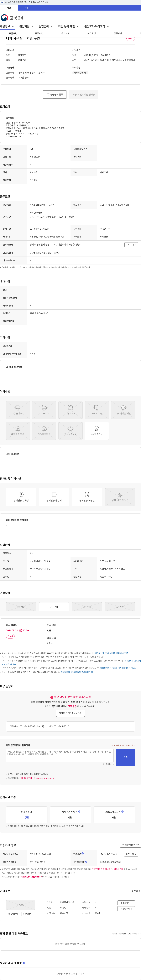Viewport: 141px width, 980px height.
Task: Click the 통근버스 benefit icon
Action: pos(18,410)
